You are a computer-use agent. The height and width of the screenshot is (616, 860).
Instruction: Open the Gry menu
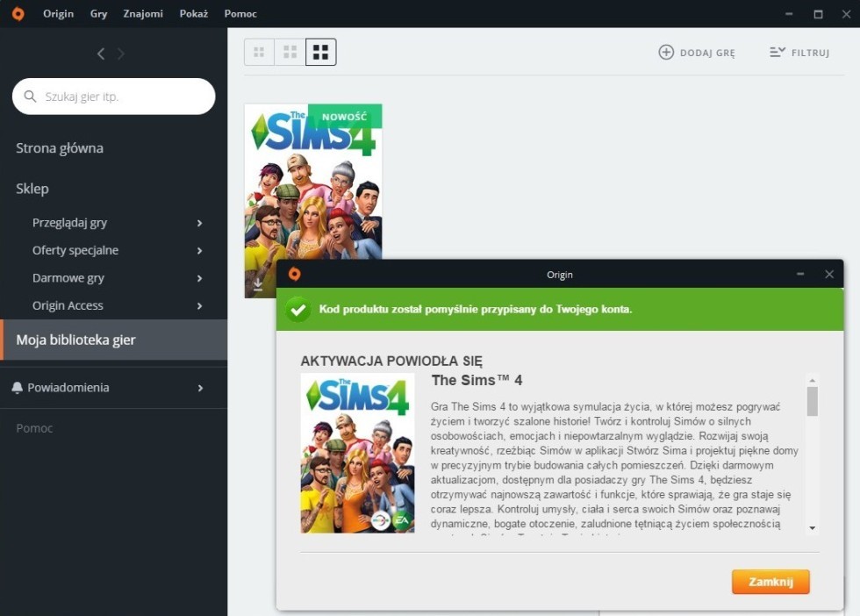[x=98, y=14]
